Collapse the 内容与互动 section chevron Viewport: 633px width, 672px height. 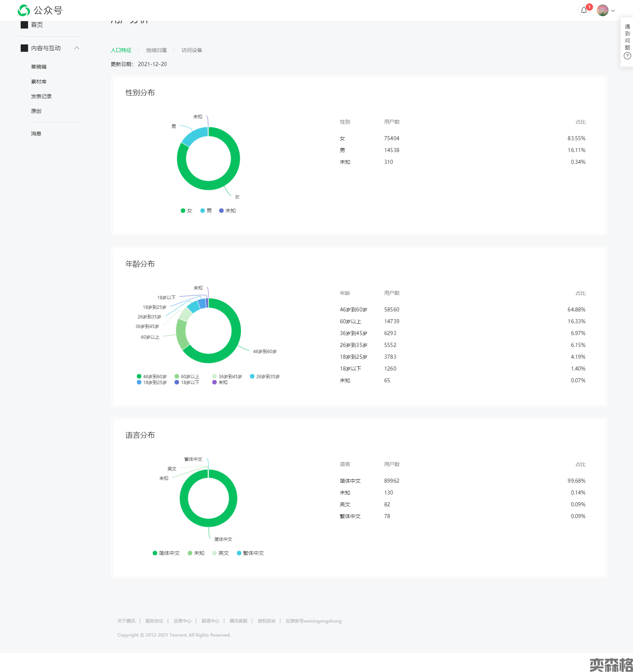tap(77, 48)
